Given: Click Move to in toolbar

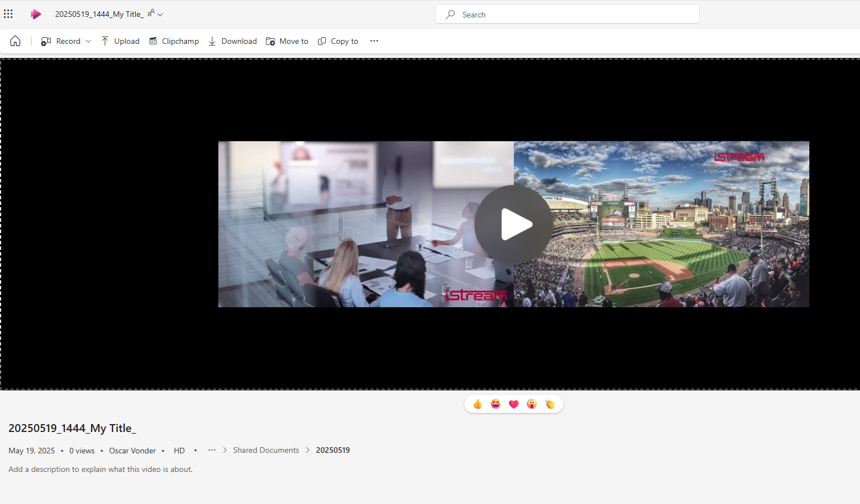Looking at the screenshot, I should [287, 41].
